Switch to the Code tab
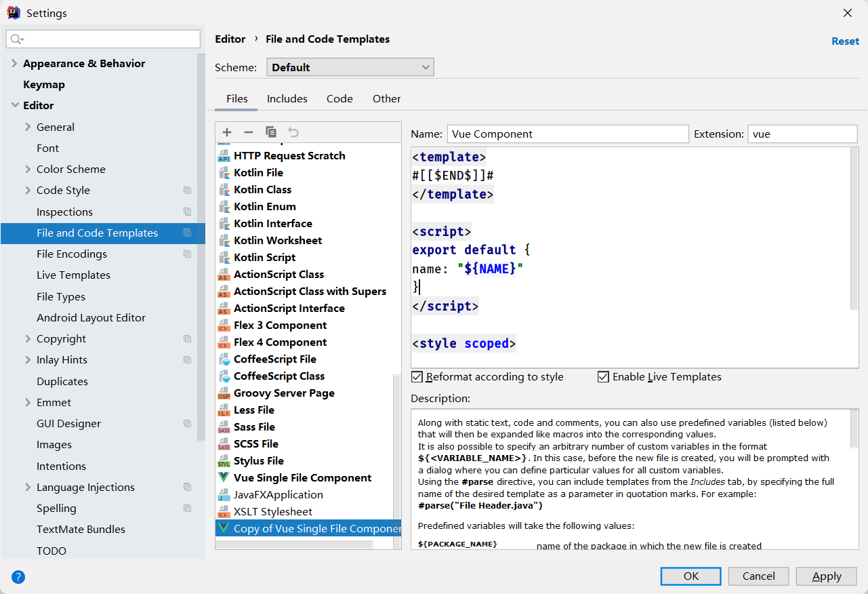Viewport: 868px width, 594px height. (339, 99)
